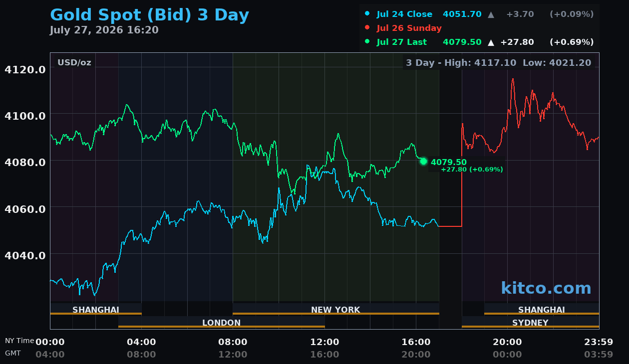
Task: Click the 12:00 NY time tick label
Action: point(324,342)
